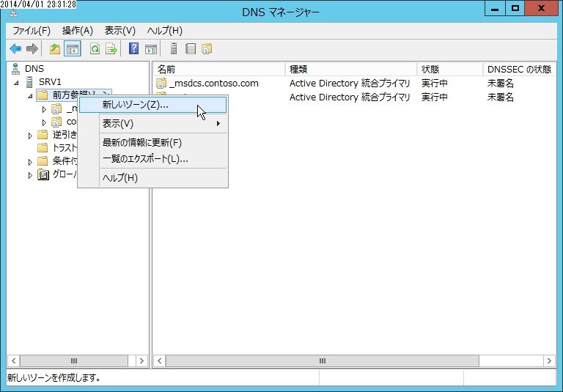563x392 pixels.
Task: Click right scroll arrow of list pane
Action: point(549,360)
